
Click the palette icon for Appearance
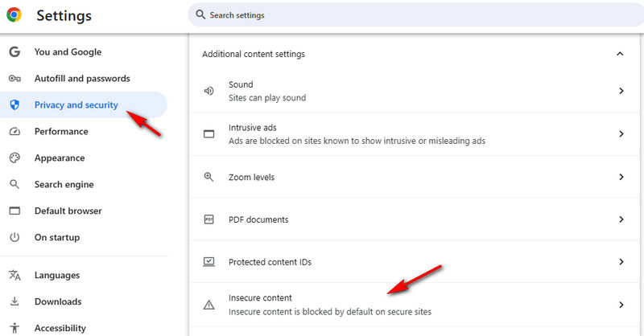pos(14,158)
